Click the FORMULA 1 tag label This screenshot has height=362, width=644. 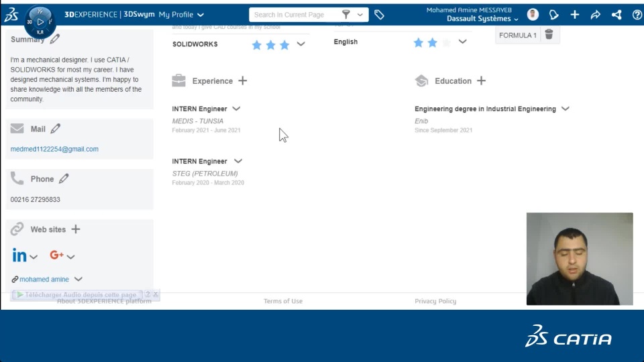[517, 36]
